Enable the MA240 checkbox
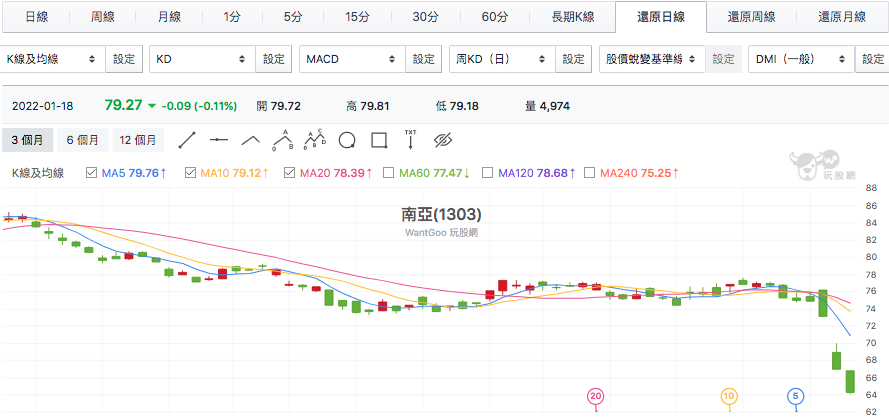 (x=589, y=173)
